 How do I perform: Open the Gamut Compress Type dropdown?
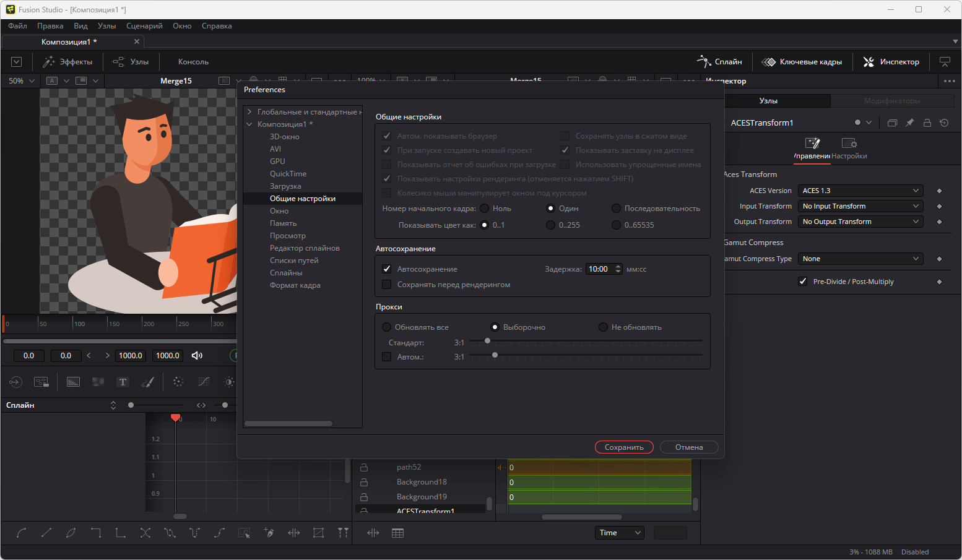tap(860, 259)
